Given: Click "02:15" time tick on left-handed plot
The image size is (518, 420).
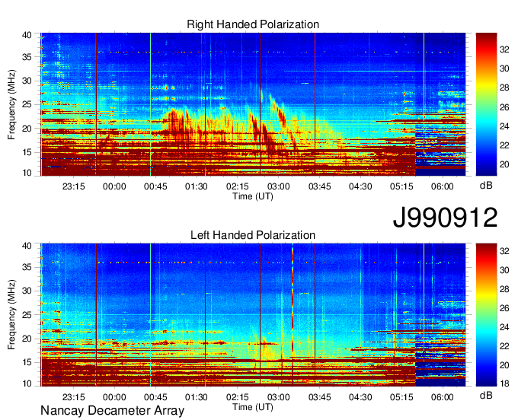Looking at the screenshot, I should pos(238,397).
